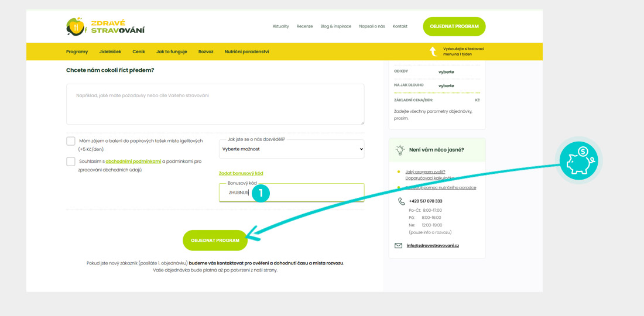
Task: Go to the Ceník menu item
Action: point(139,51)
